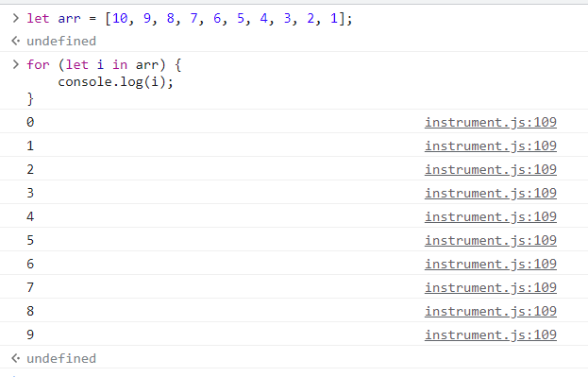Click the closing brace of the for loop

point(30,99)
